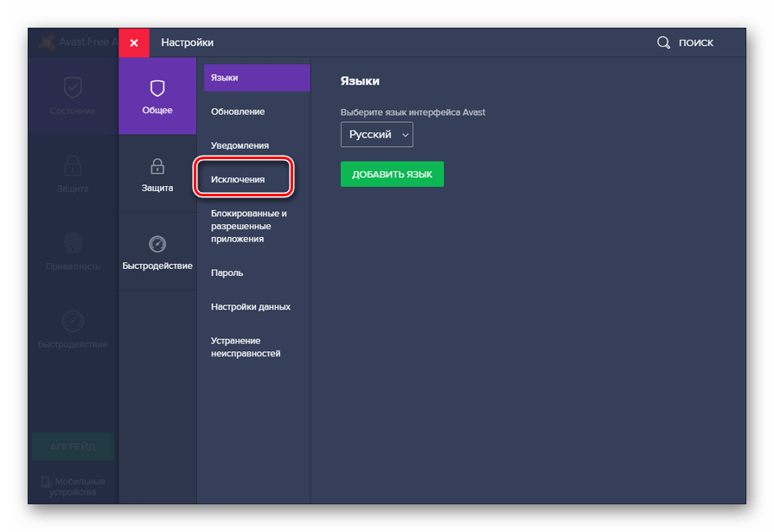The height and width of the screenshot is (532, 774).
Task: Close settings with the red X
Action: click(x=134, y=42)
